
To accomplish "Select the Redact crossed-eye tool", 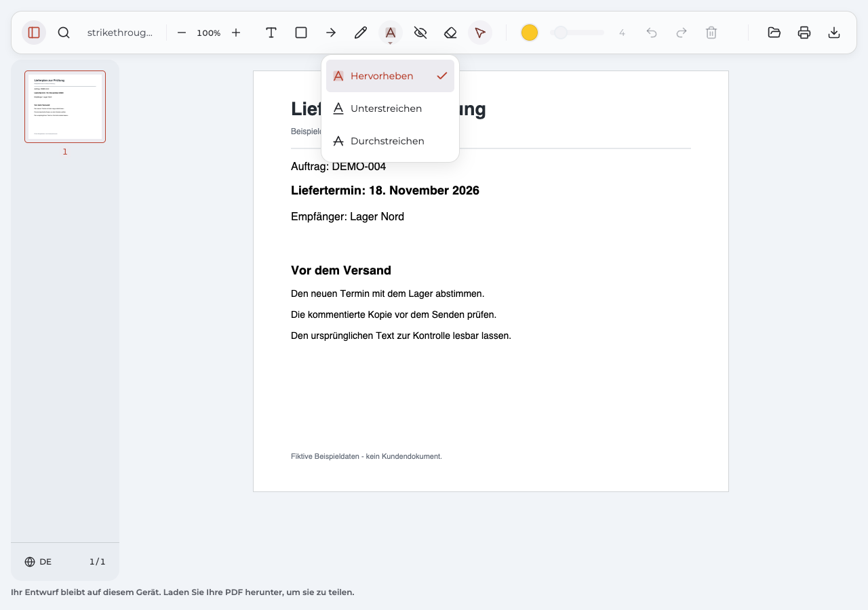I will point(420,33).
